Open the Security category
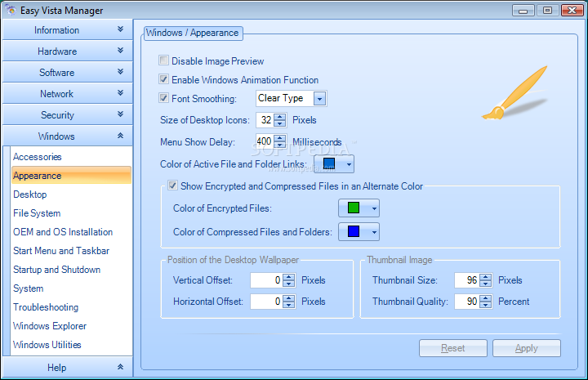This screenshot has width=588, height=380. click(68, 114)
